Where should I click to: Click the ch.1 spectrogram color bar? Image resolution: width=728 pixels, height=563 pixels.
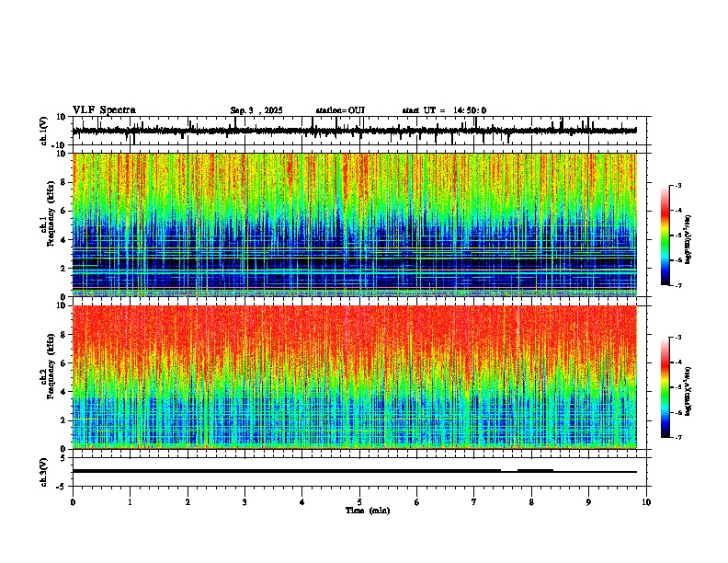pos(665,236)
